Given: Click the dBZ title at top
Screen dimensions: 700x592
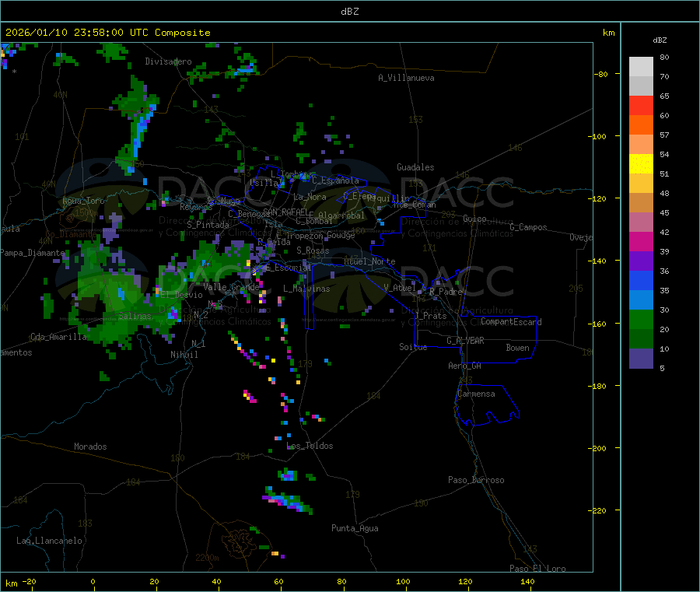Looking at the screenshot, I should (349, 12).
